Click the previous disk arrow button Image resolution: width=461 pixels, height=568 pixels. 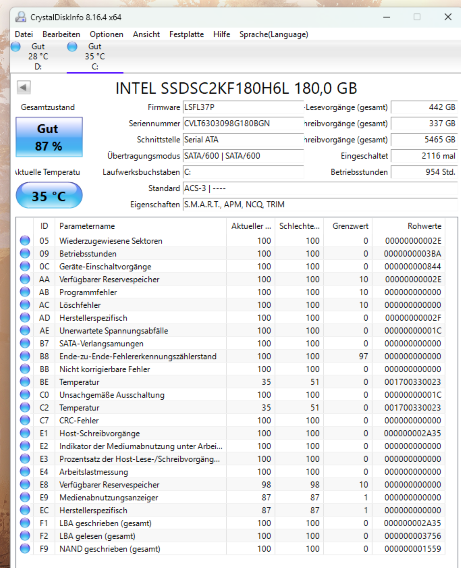[24, 87]
